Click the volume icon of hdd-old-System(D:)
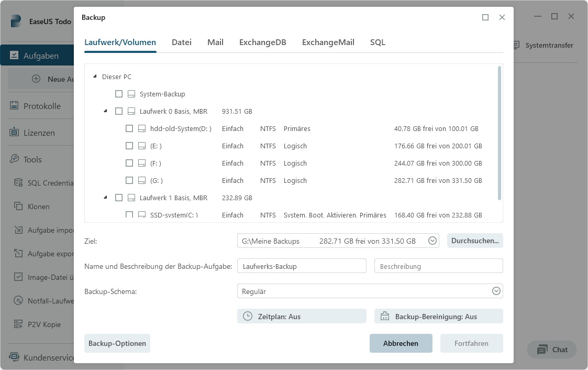This screenshot has width=588, height=370. tap(142, 128)
